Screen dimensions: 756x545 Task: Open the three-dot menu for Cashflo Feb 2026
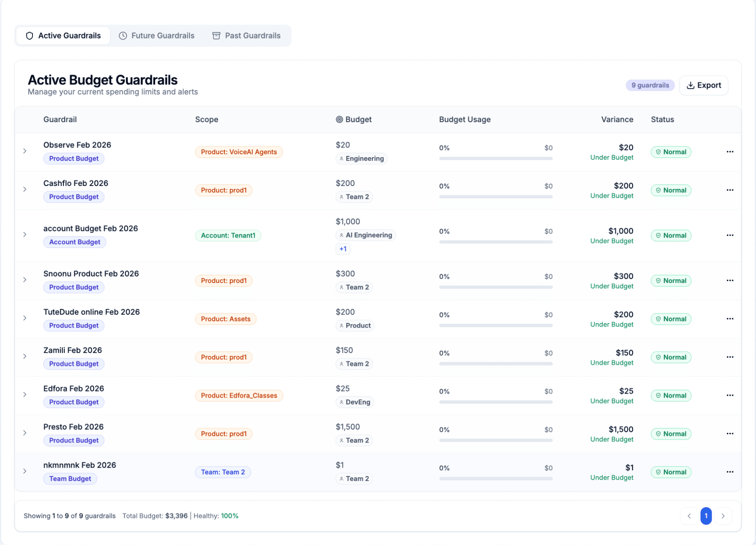(x=730, y=190)
